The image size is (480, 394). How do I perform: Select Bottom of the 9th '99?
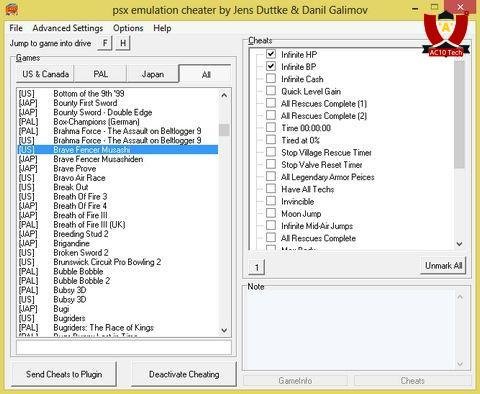[x=118, y=94]
